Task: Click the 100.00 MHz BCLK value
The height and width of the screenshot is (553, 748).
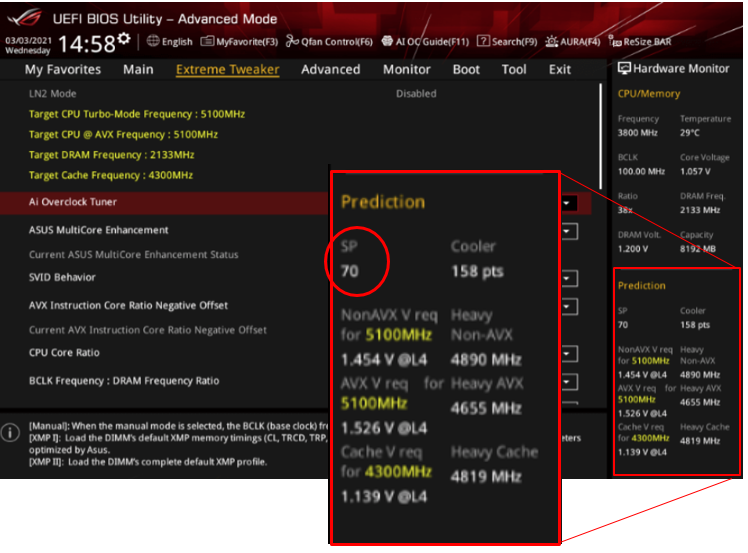Action: coord(641,172)
